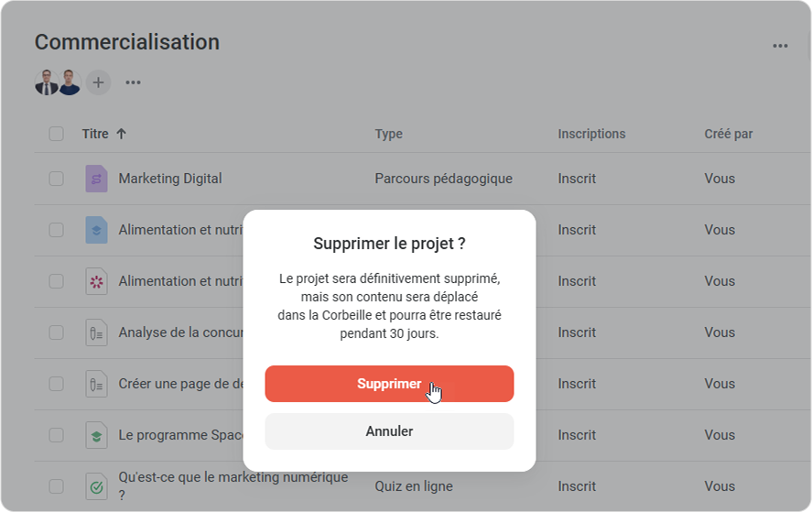
Task: Click the Créer une page document icon
Action: (x=96, y=384)
